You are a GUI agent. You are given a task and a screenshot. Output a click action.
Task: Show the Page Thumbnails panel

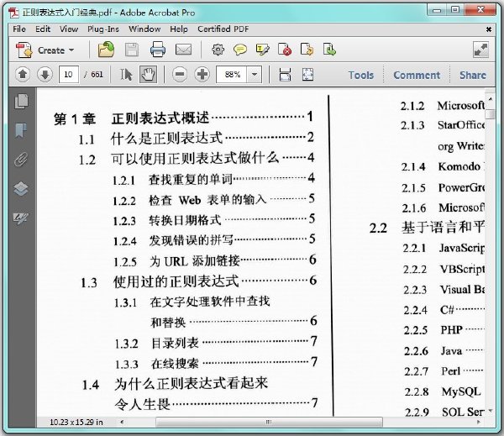[21, 101]
